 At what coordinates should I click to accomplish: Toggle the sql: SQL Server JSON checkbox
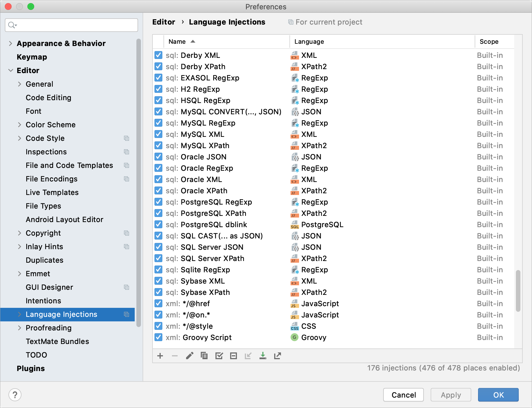(158, 247)
